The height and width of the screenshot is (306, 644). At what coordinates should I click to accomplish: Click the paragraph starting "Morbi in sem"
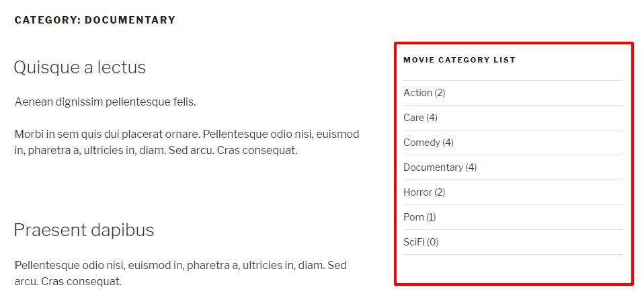click(187, 142)
